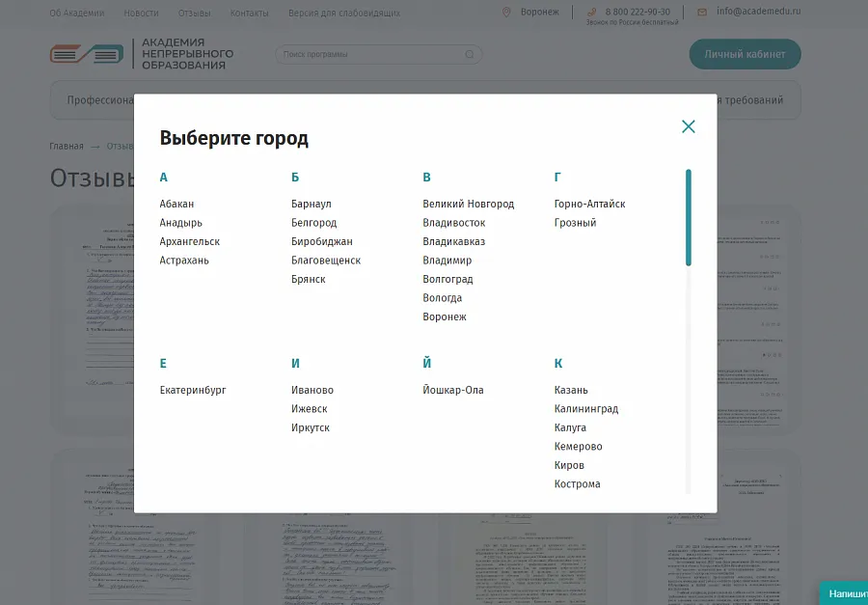
Task: Click the email envelope icon
Action: coord(702,12)
